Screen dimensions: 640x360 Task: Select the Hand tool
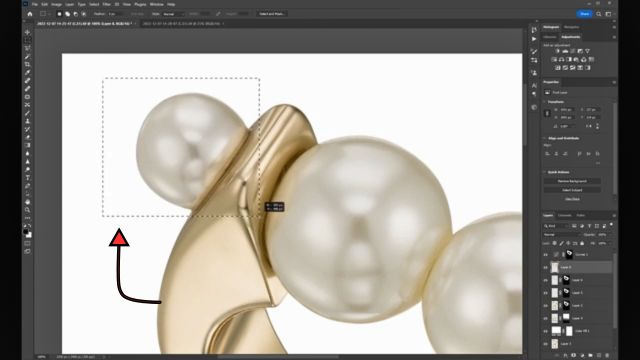tap(27, 202)
